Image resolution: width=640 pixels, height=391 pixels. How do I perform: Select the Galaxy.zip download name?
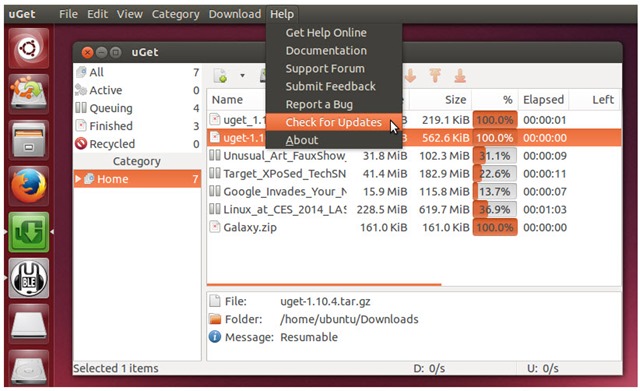tap(250, 227)
